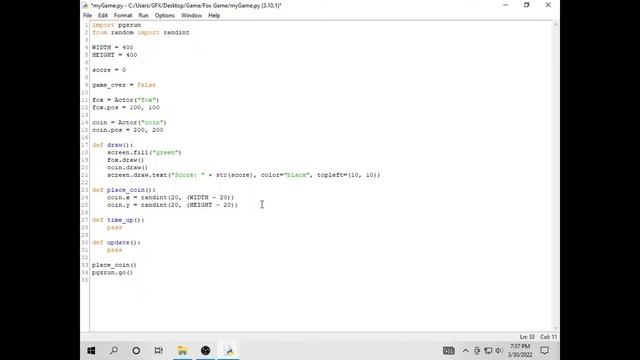Click the 'screen.draw.text' score line
Image resolution: width=640 pixels, height=360 pixels.
pos(244,175)
